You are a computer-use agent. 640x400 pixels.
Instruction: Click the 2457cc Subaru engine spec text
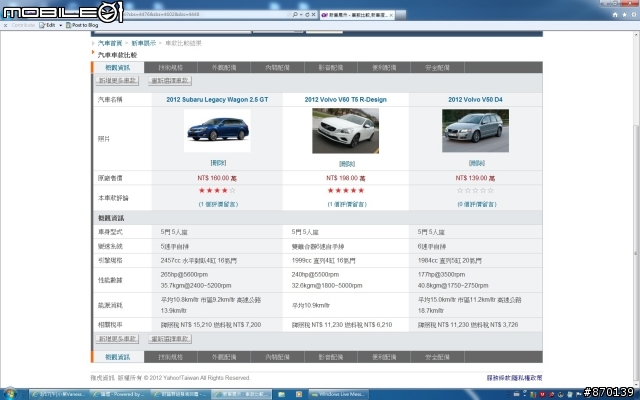point(198,260)
